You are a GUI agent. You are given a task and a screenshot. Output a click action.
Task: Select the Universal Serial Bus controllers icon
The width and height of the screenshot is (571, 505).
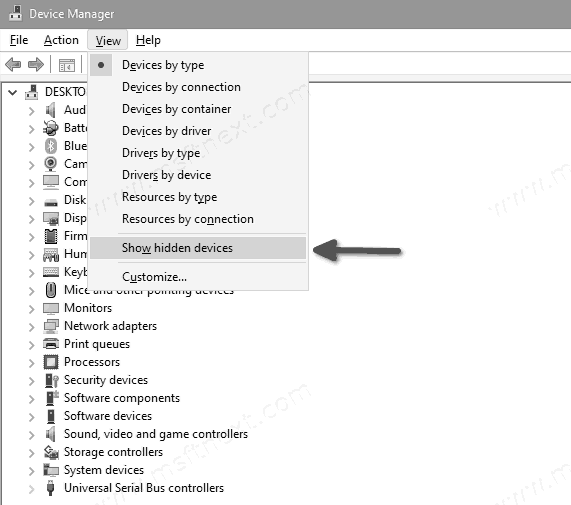point(51,488)
